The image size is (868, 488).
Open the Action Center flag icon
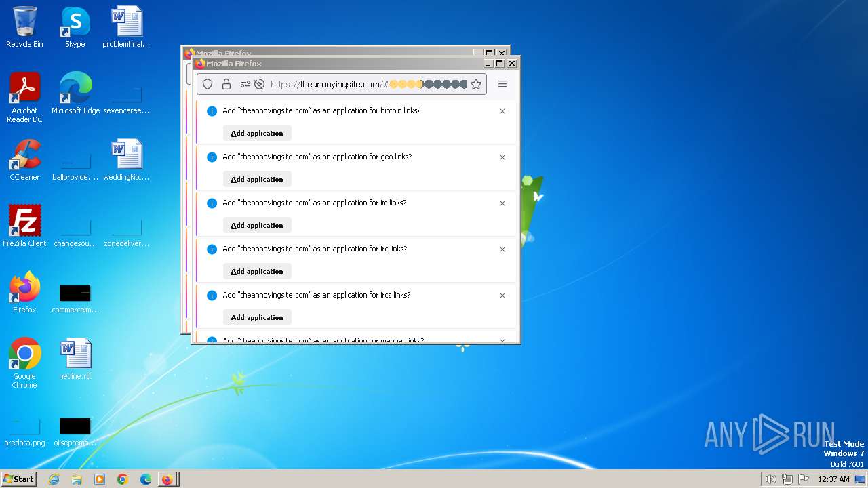(x=804, y=479)
